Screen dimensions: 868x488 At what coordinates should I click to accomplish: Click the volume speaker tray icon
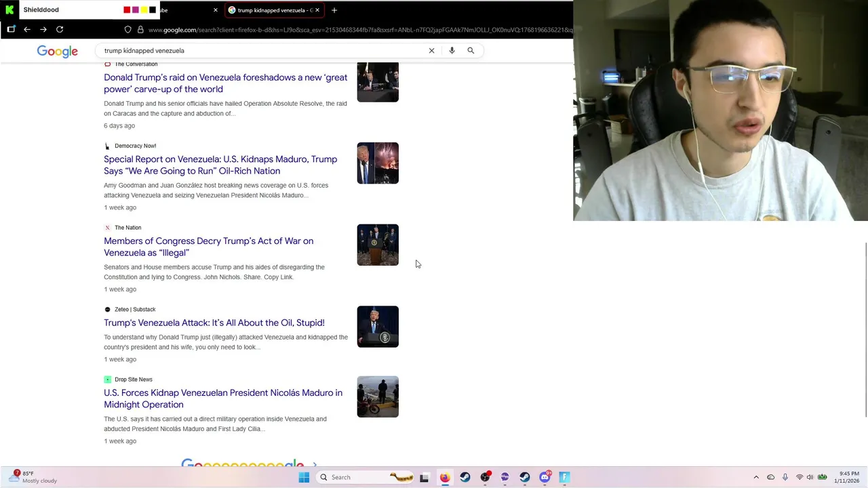click(810, 477)
